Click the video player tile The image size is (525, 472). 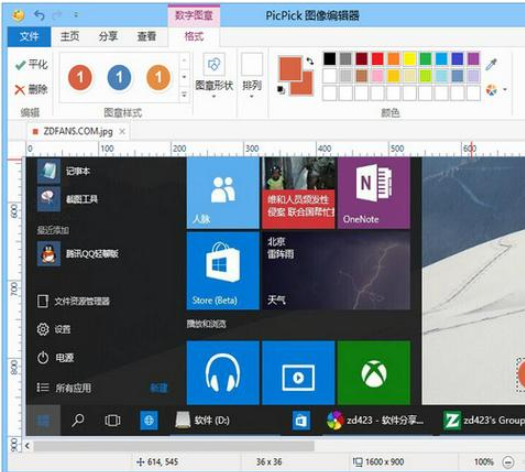coord(298,373)
